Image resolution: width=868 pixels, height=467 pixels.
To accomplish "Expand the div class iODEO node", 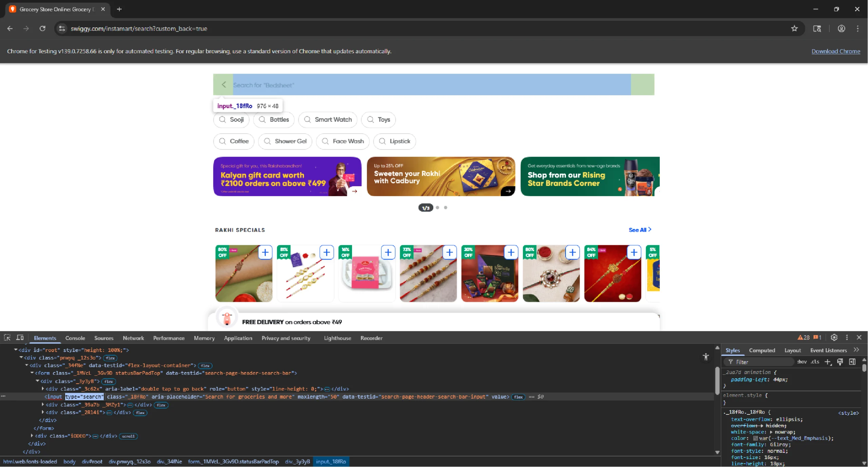I will click(32, 436).
